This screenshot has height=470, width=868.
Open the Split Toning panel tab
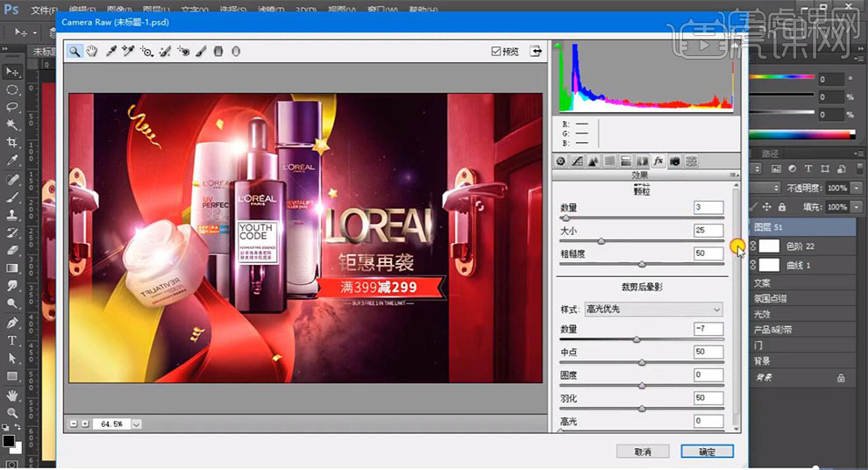(625, 161)
